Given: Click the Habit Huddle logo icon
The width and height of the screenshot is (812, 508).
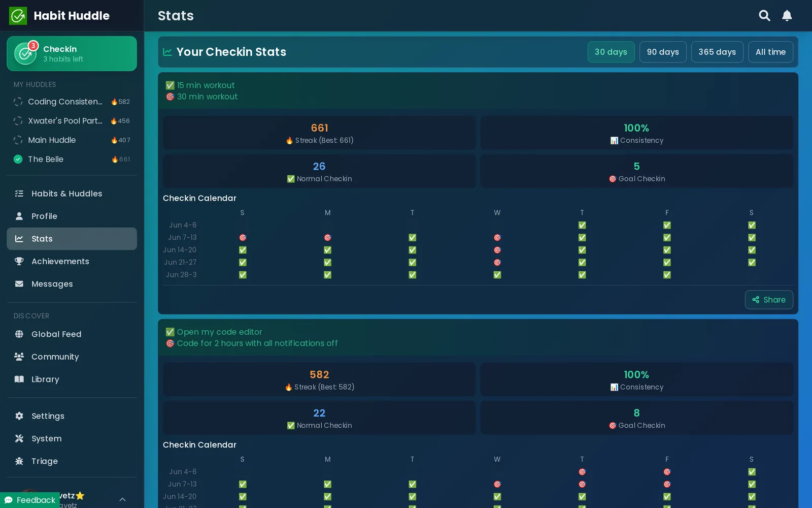Looking at the screenshot, I should 18,16.
